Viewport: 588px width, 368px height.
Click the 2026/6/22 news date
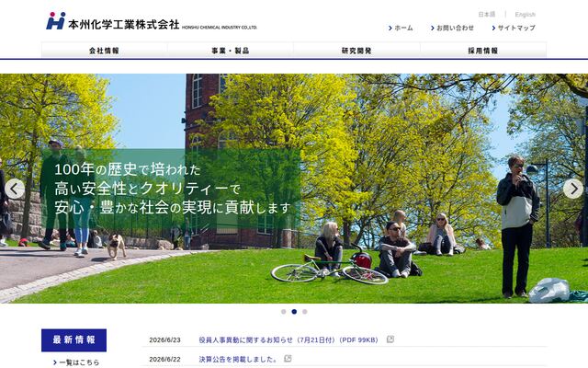pyautogui.click(x=164, y=360)
